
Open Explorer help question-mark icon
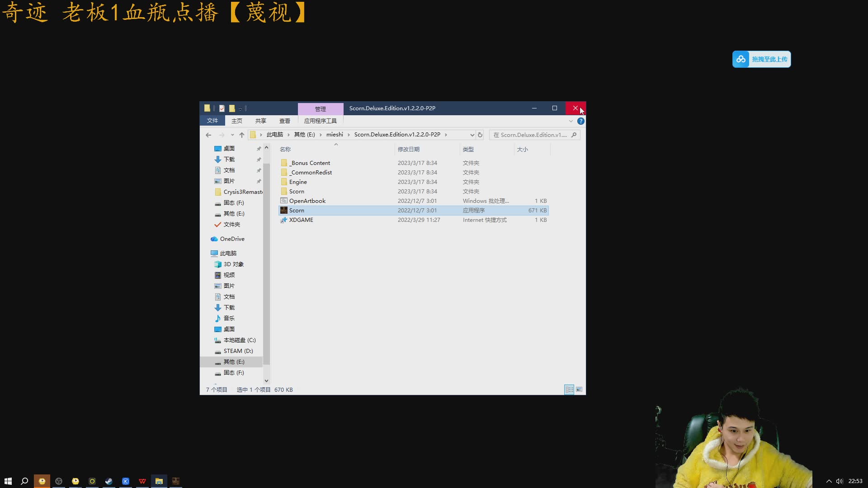581,121
